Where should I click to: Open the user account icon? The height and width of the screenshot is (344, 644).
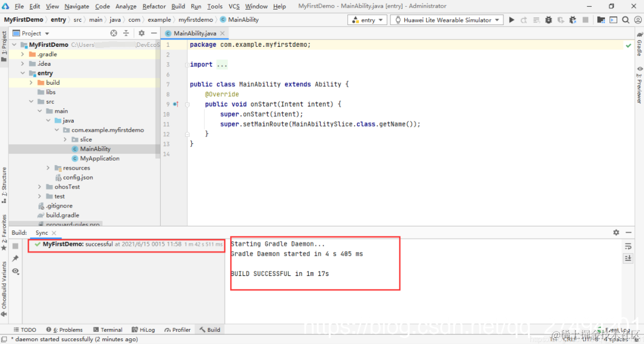point(638,20)
